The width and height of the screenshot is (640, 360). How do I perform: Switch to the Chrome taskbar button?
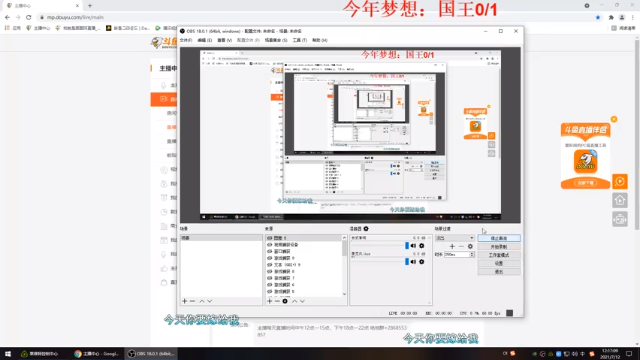tap(97, 354)
